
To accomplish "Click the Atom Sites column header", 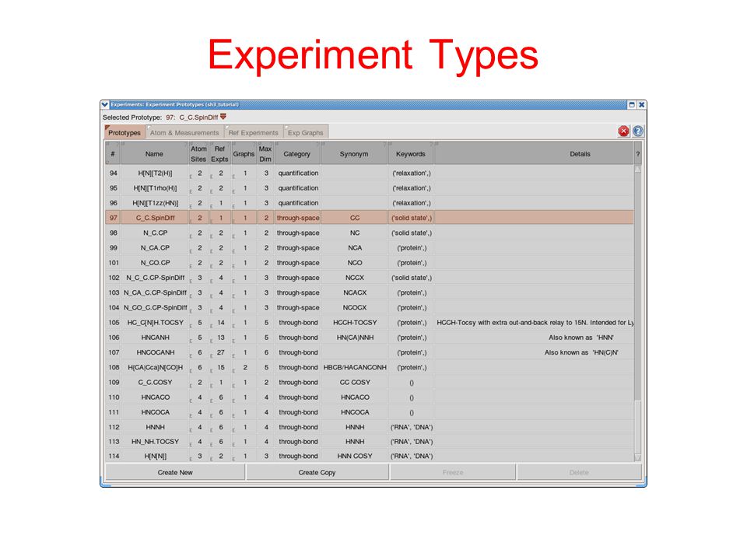I will click(198, 154).
